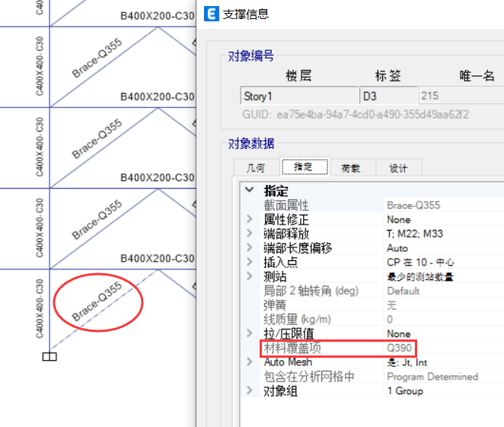Expand the 对象组 property row
The image size is (504, 427).
pyautogui.click(x=249, y=390)
